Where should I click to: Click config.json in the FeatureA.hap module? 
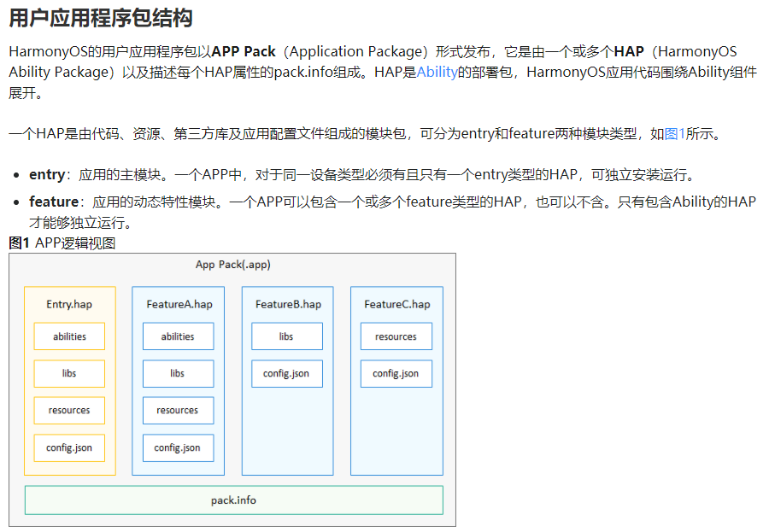pos(178,447)
